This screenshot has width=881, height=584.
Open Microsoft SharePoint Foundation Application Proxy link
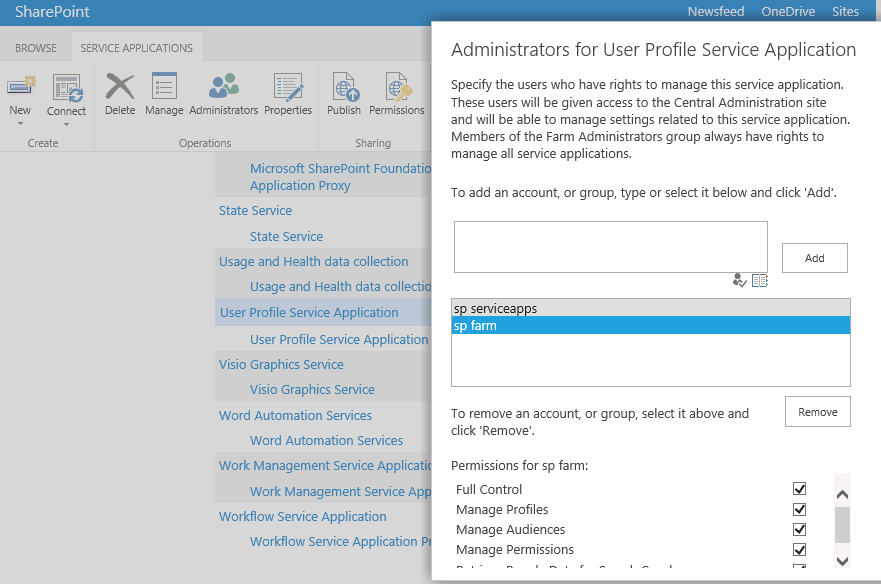[x=340, y=176]
